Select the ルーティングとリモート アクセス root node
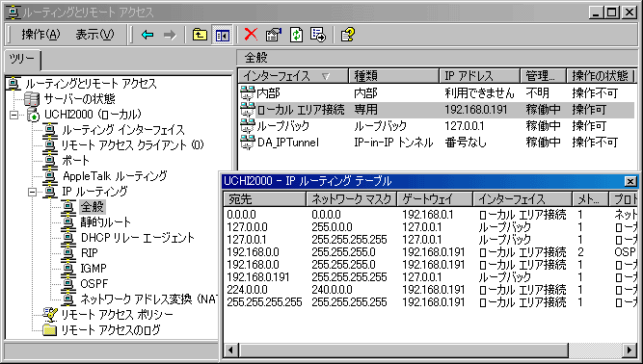The image size is (643, 364). click(x=91, y=84)
